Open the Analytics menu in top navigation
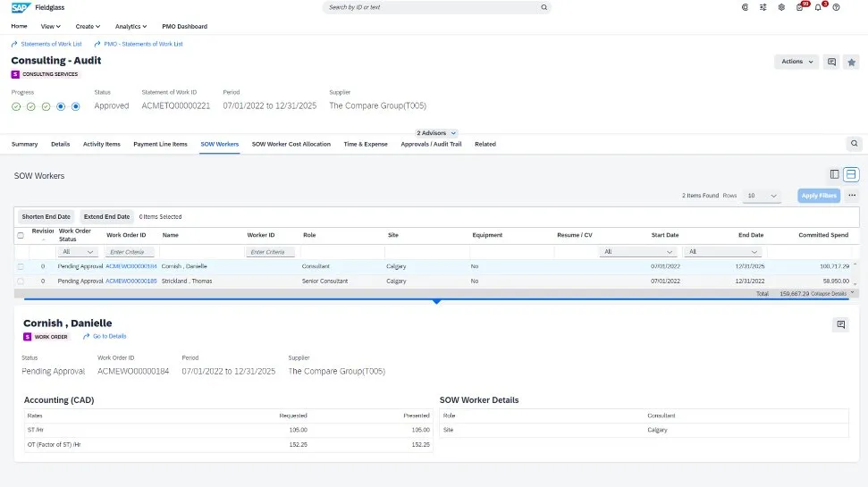This screenshot has height=487, width=868. (x=131, y=27)
